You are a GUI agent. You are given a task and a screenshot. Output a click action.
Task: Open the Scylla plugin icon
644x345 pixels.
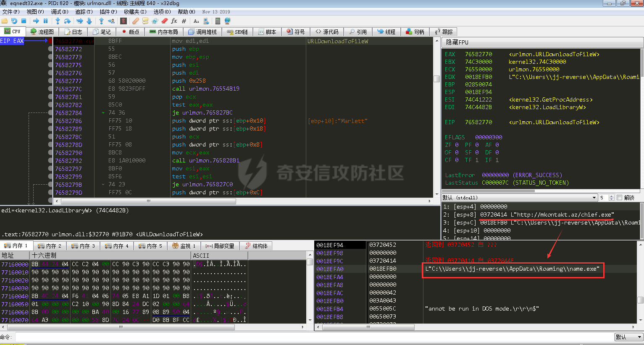coord(124,21)
